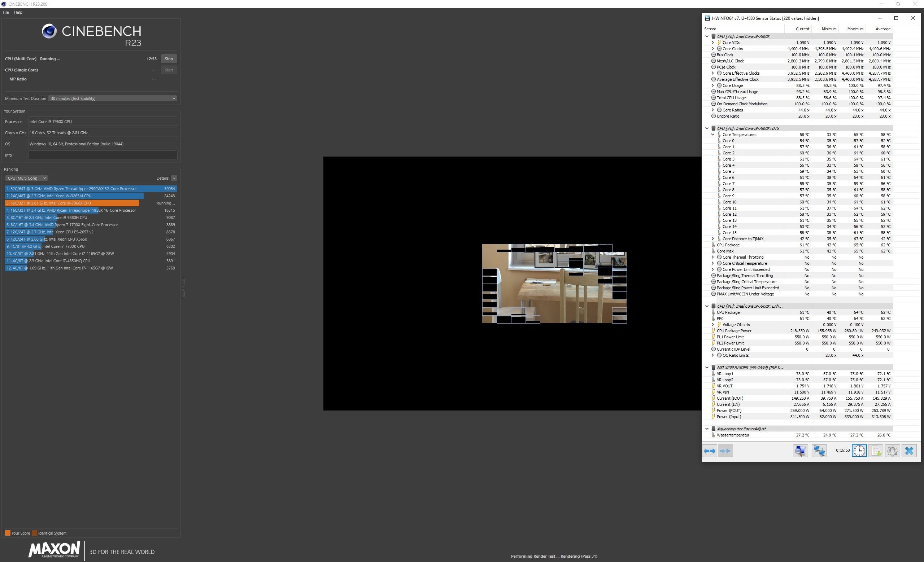The height and width of the screenshot is (562, 924).
Task: Select Xeon W-3265M ranking entry
Action: pyautogui.click(x=91, y=196)
